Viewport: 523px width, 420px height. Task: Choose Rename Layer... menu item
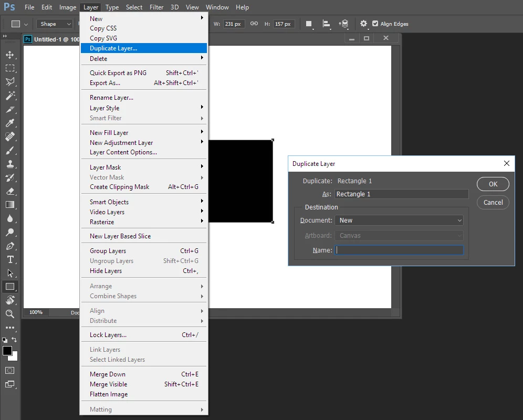tap(144, 98)
